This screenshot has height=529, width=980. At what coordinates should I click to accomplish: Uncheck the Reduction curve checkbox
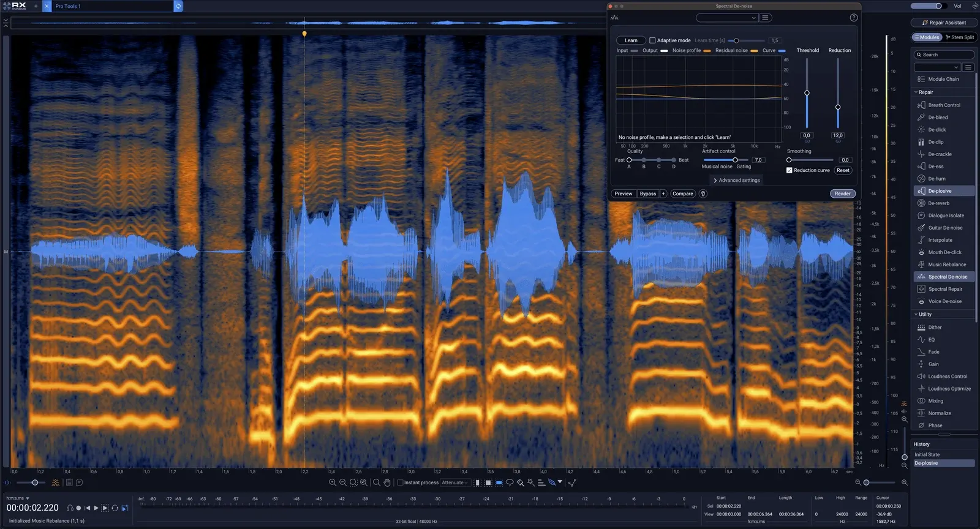pos(790,170)
